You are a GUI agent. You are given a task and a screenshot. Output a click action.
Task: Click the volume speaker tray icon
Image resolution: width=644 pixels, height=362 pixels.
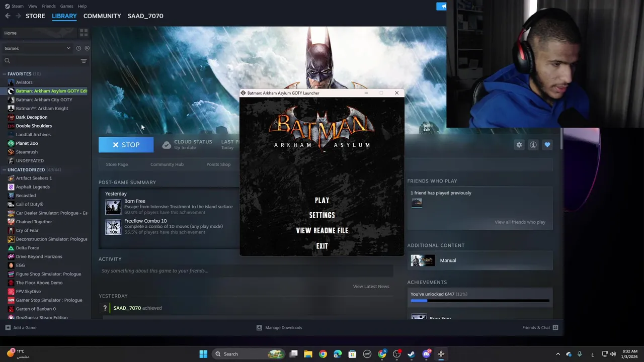click(613, 354)
